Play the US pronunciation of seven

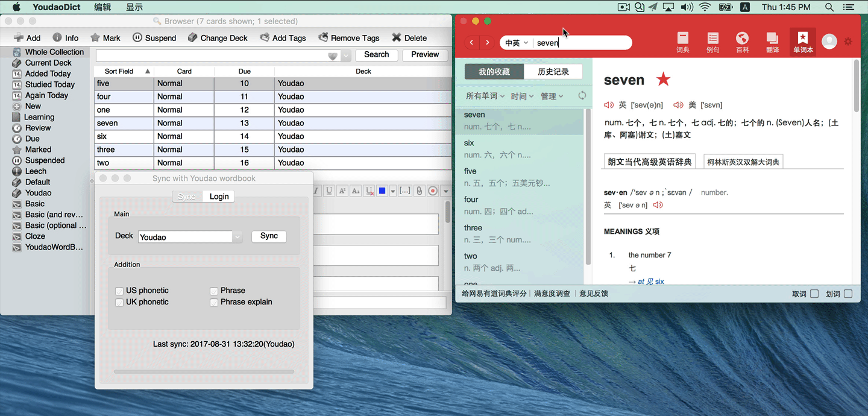[x=678, y=105]
